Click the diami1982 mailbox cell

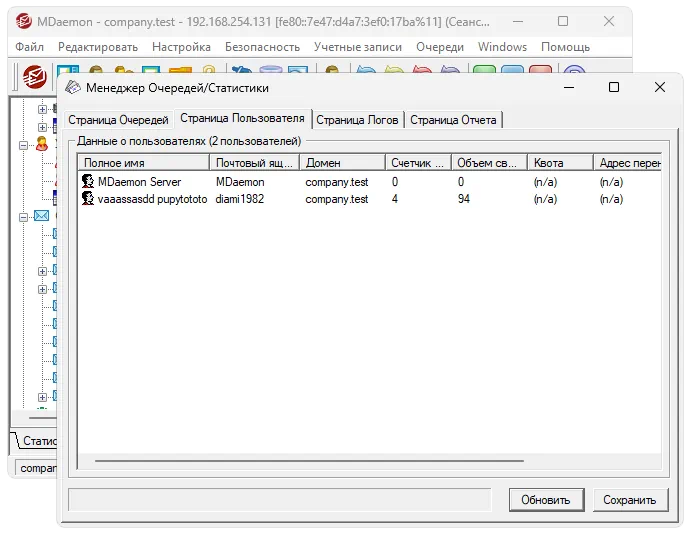point(239,199)
